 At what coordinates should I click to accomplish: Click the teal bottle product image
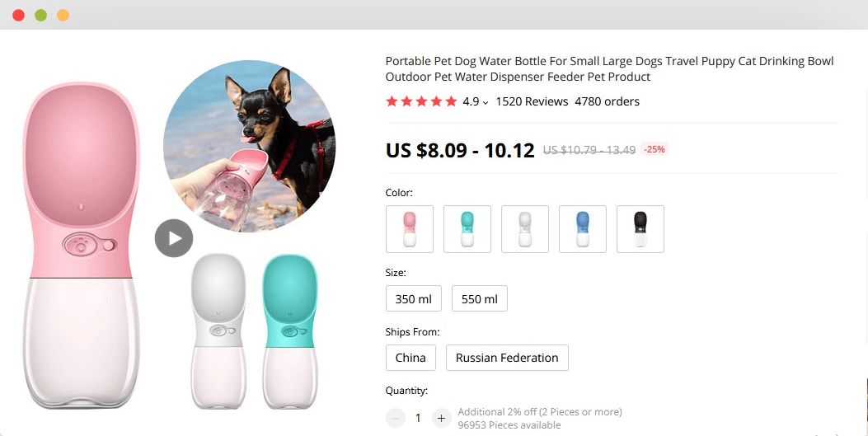coord(290,331)
